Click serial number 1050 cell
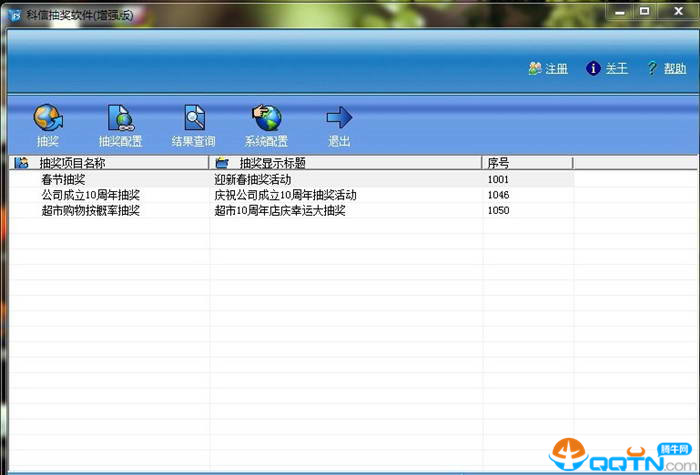 (x=498, y=211)
